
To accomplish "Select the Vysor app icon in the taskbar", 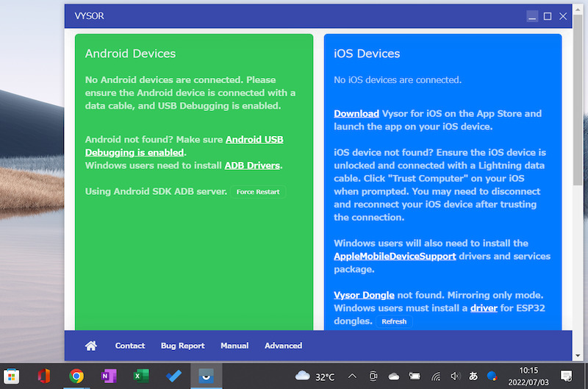I will point(207,376).
